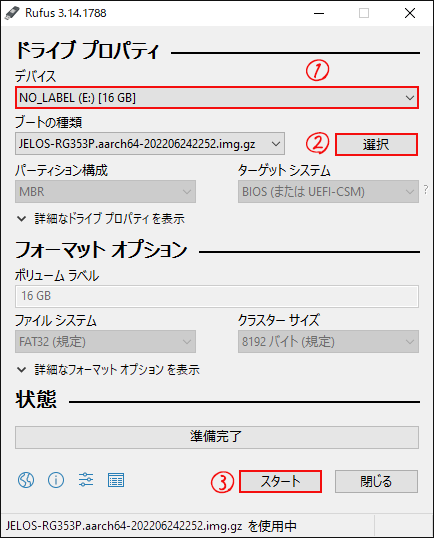Open the about information icon
Viewport: 434px width, 538px height.
coord(56,480)
